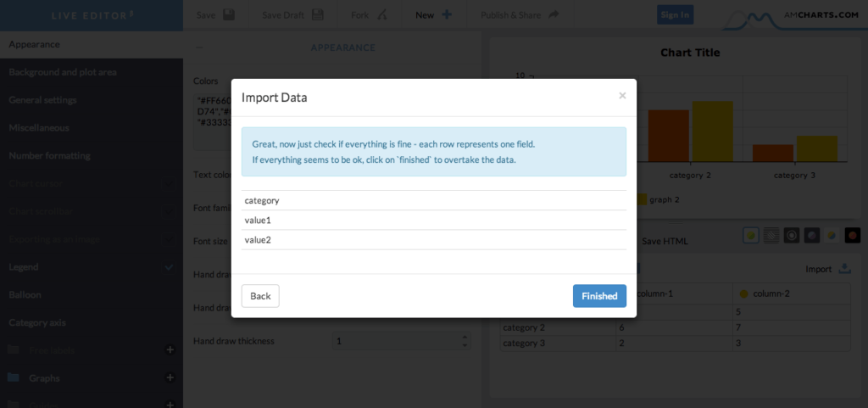
Task: Click the Guides plus icon
Action: 170,404
